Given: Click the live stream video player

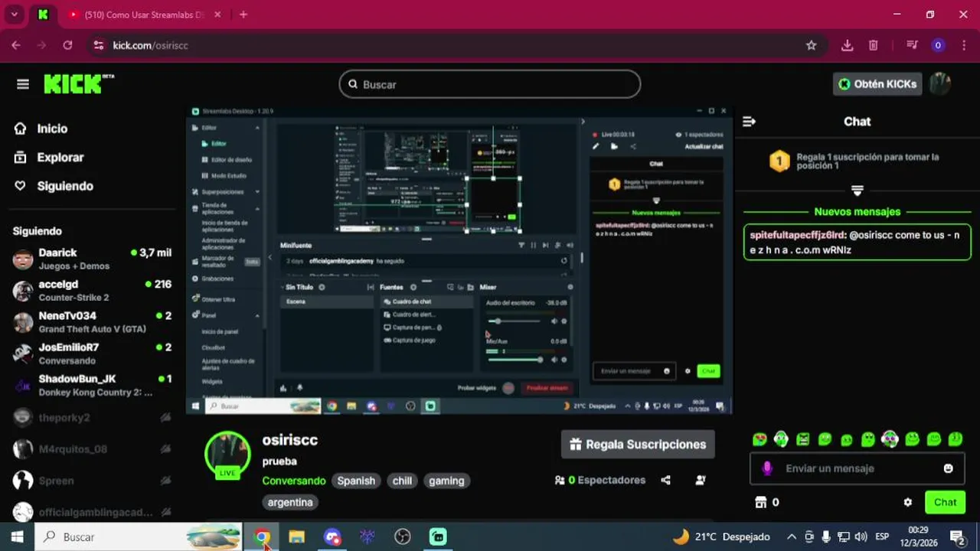Looking at the screenshot, I should [459, 259].
